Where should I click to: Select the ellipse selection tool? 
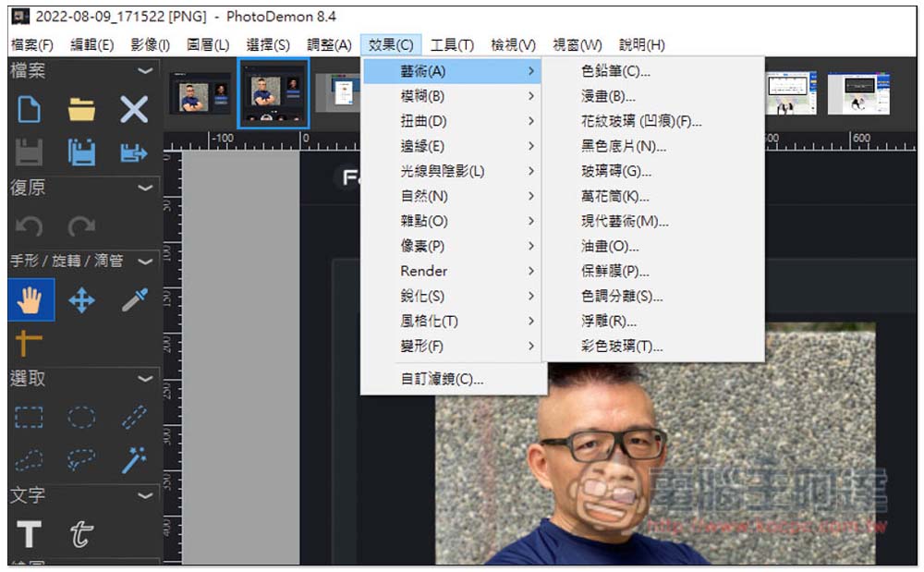pos(81,418)
